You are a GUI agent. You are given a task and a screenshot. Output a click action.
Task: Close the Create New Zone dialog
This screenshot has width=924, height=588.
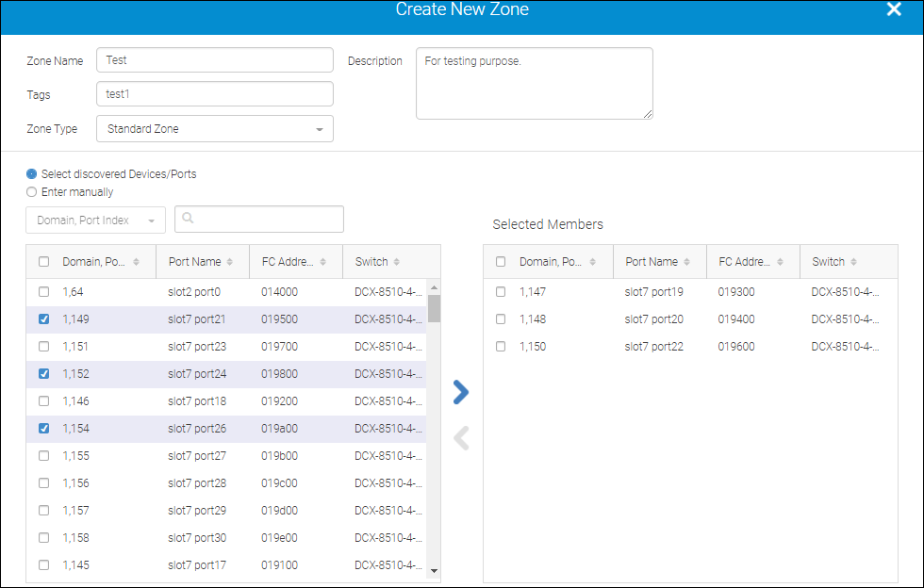pyautogui.click(x=894, y=9)
